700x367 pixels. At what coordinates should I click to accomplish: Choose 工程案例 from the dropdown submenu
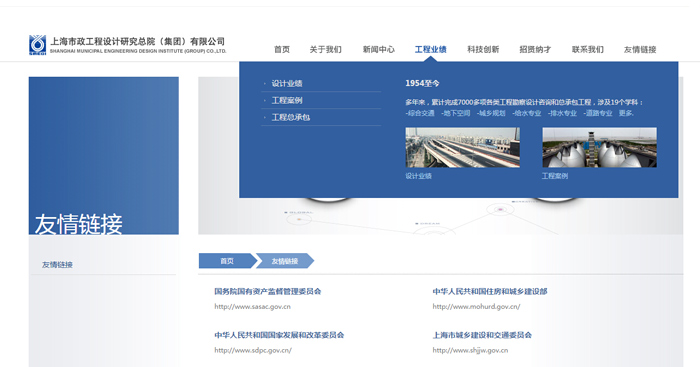(x=287, y=100)
